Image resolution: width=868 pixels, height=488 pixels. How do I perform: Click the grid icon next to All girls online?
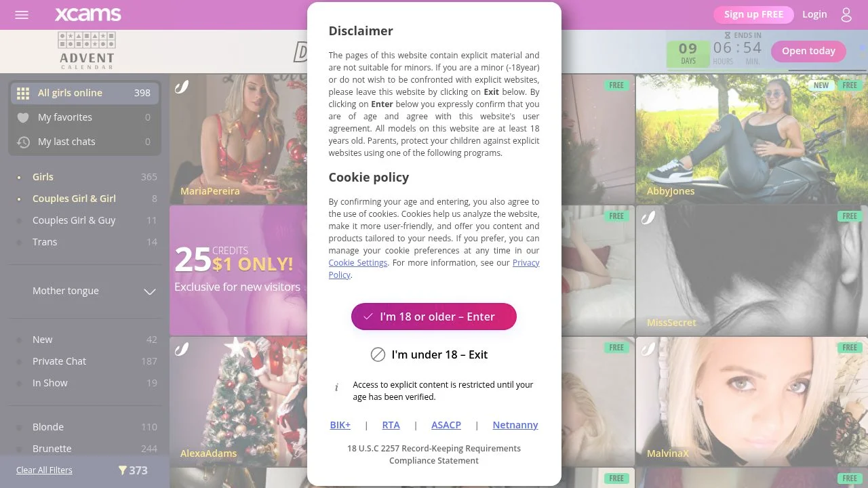click(x=23, y=94)
